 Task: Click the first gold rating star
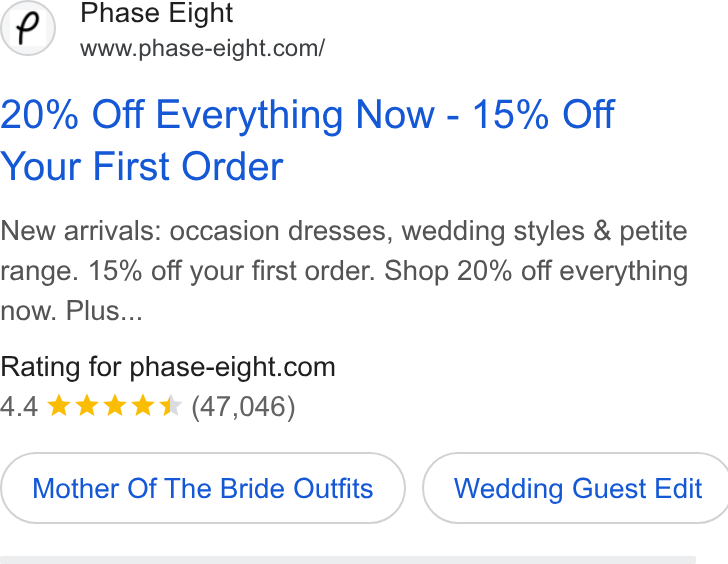(x=59, y=405)
